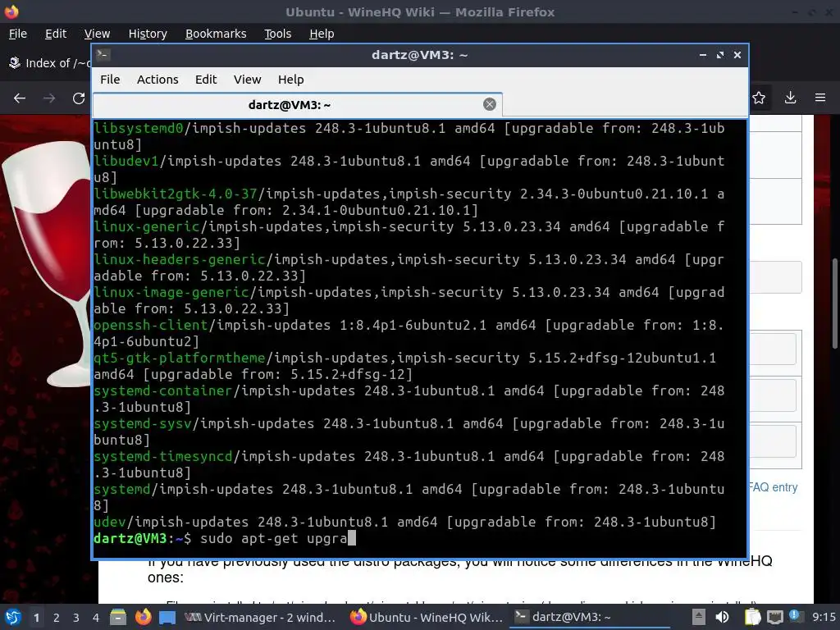Click systemd-container package name
This screenshot has height=630, width=840.
pyautogui.click(x=163, y=390)
